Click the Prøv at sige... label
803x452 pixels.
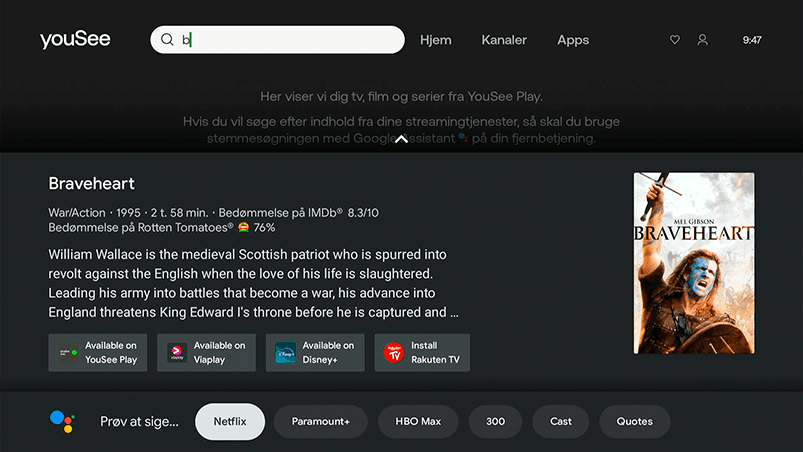click(139, 421)
